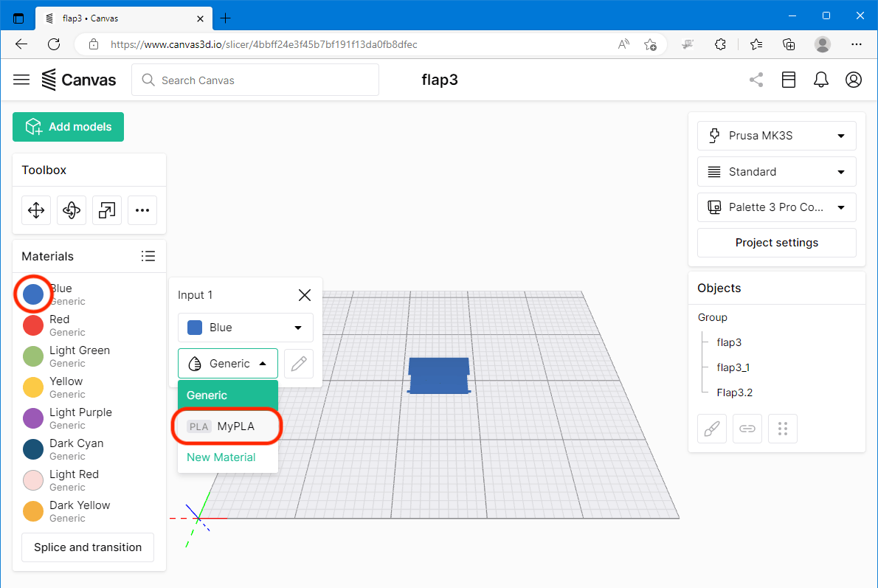The image size is (878, 588).
Task: Select flap3 in Objects tree
Action: pyautogui.click(x=729, y=342)
